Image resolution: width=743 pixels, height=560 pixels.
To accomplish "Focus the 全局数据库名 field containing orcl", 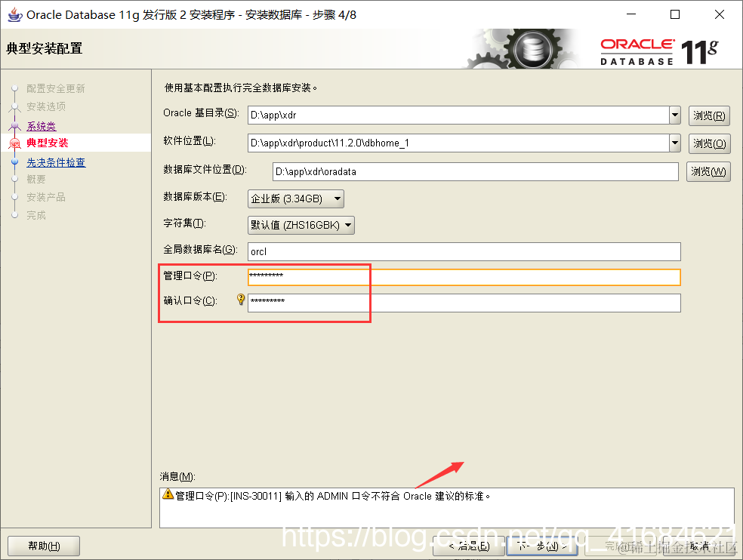I will (x=464, y=251).
